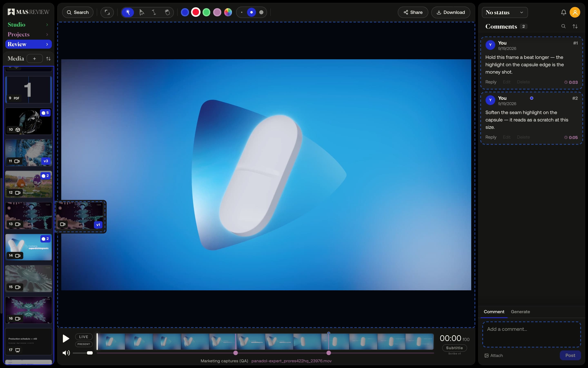Jump to the 0:05 comment timeline marker

click(x=329, y=353)
